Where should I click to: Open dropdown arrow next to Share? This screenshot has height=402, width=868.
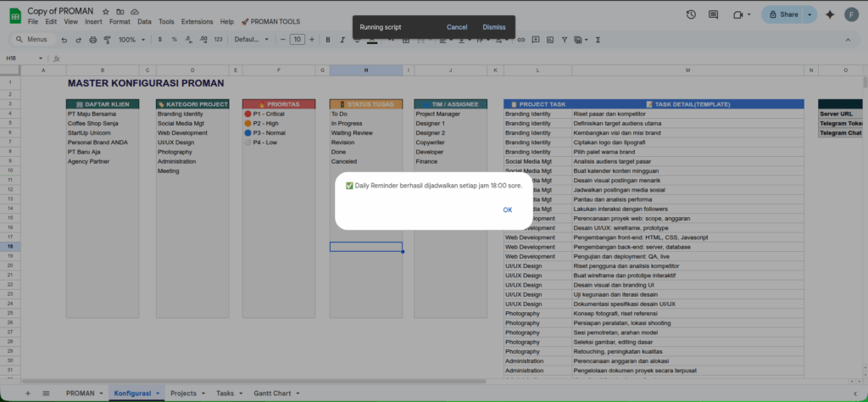pos(810,14)
